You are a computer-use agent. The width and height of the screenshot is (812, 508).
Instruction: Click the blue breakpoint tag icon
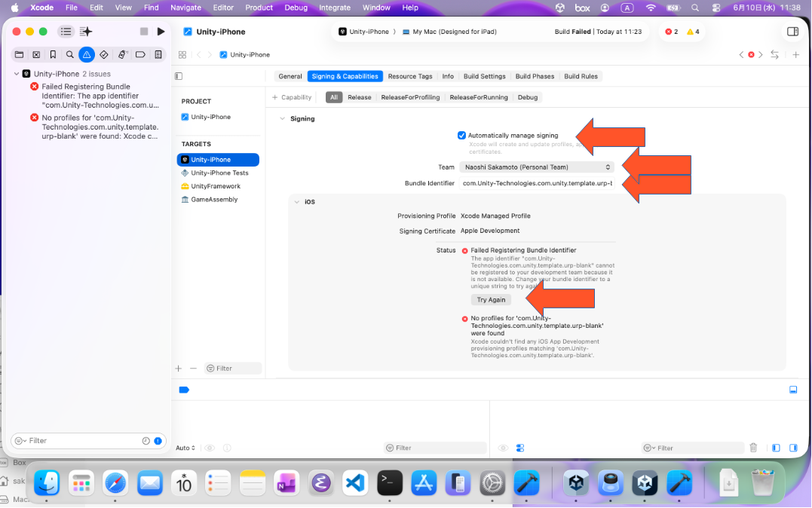(184, 390)
